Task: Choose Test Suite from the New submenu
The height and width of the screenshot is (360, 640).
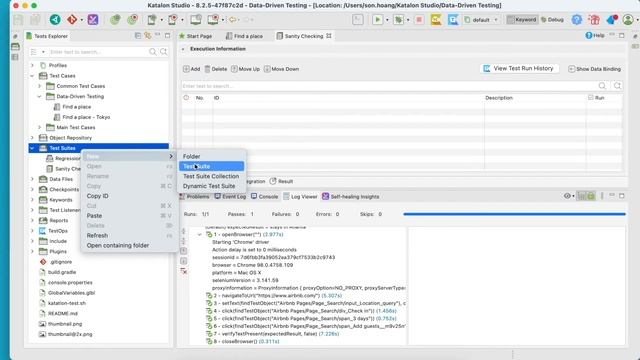Action: 211,166
